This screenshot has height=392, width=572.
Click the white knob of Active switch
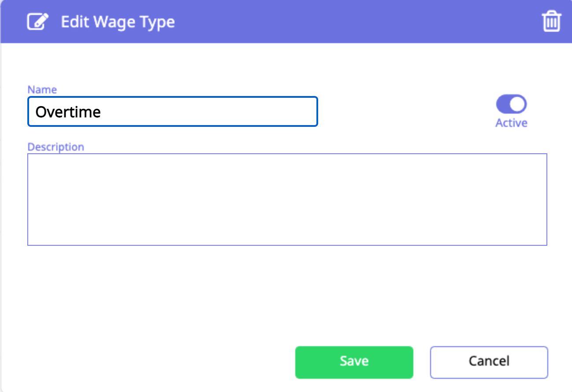pos(518,105)
